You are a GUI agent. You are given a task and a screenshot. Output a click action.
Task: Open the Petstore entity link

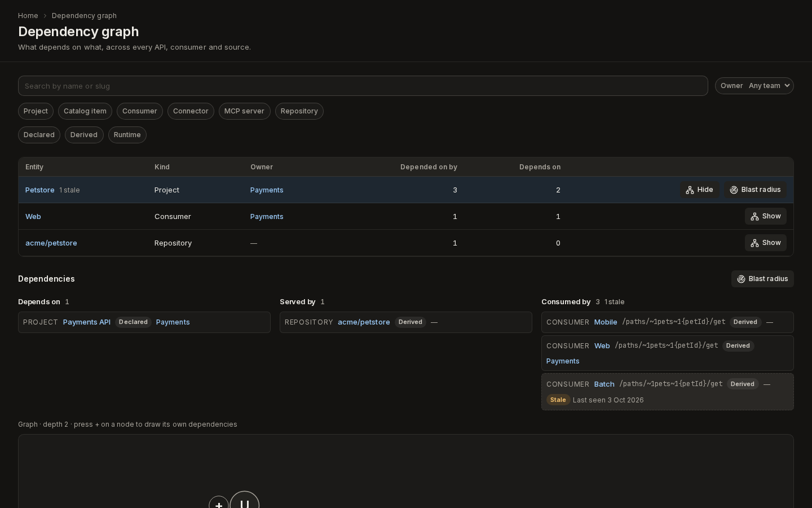[40, 190]
